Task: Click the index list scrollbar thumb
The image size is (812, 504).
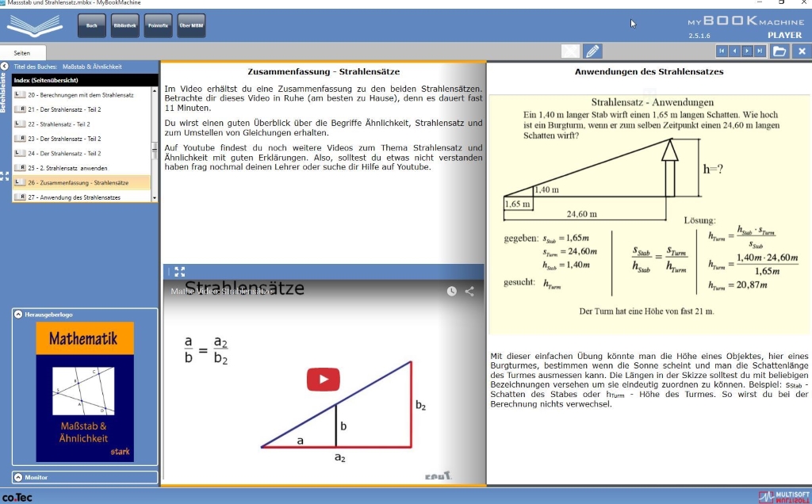Action: [x=155, y=151]
